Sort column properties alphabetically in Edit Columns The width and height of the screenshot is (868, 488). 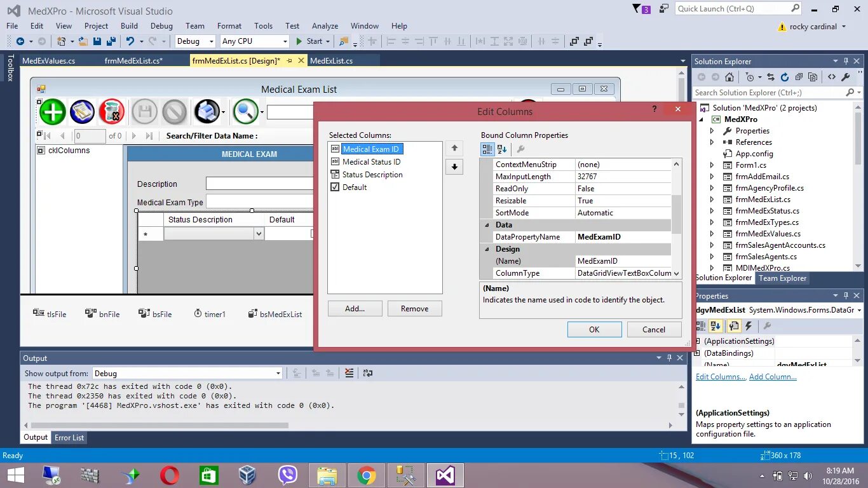coord(501,149)
